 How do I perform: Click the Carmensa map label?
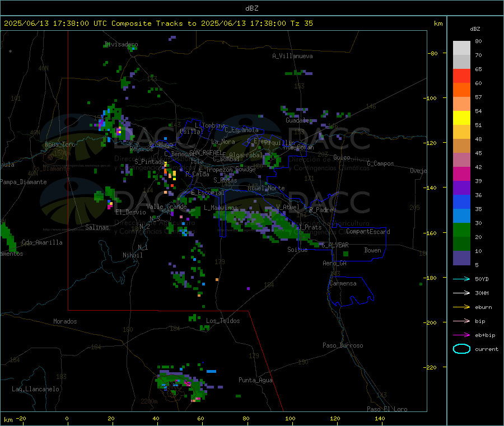pyautogui.click(x=343, y=283)
